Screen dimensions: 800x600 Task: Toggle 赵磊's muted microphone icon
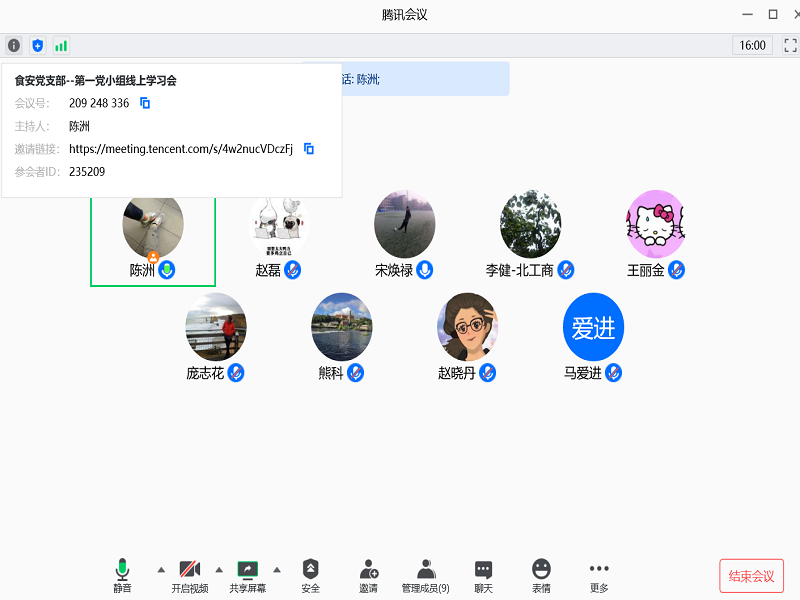click(293, 270)
